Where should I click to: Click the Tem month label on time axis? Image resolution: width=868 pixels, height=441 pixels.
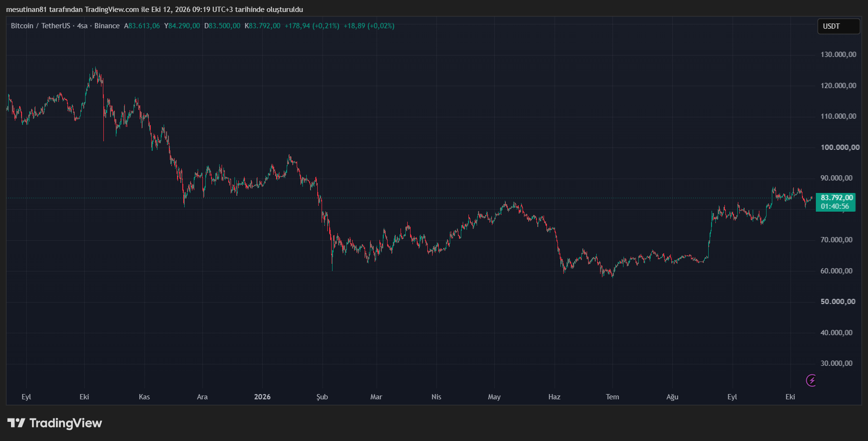612,397
